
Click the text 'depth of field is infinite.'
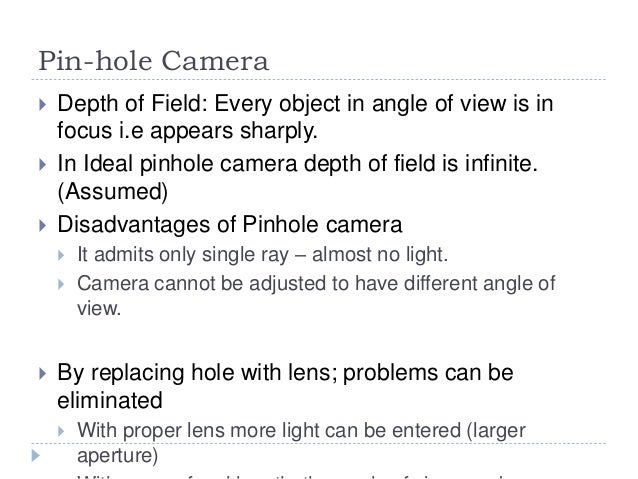coord(421,164)
